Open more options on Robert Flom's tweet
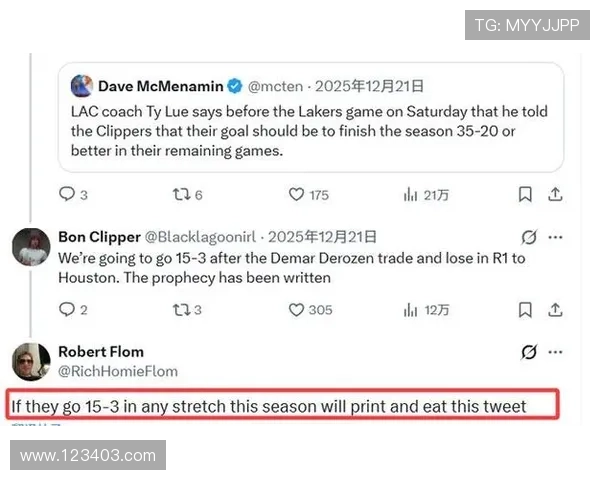 (x=555, y=351)
